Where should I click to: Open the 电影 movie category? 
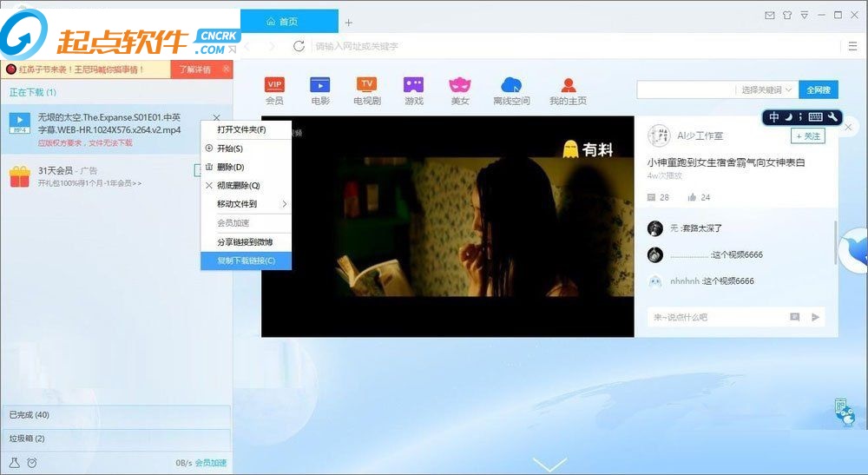click(320, 91)
